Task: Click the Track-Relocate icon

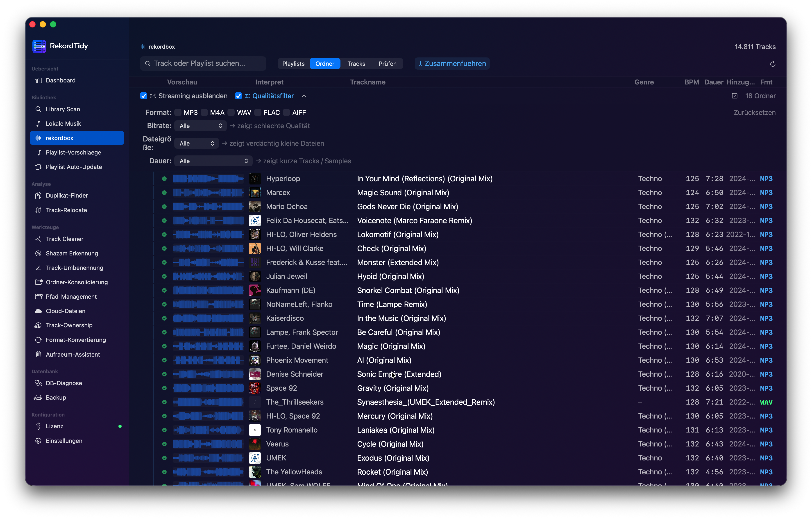Action: pos(38,210)
